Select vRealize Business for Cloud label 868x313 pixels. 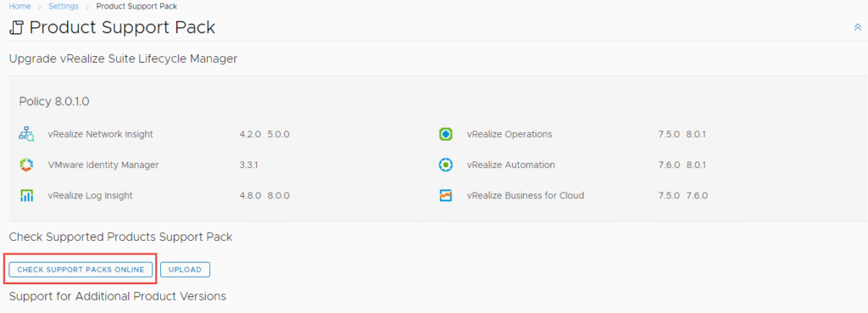[x=526, y=196]
